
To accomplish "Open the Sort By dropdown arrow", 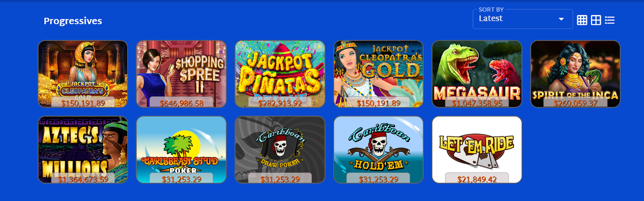I will tap(561, 19).
